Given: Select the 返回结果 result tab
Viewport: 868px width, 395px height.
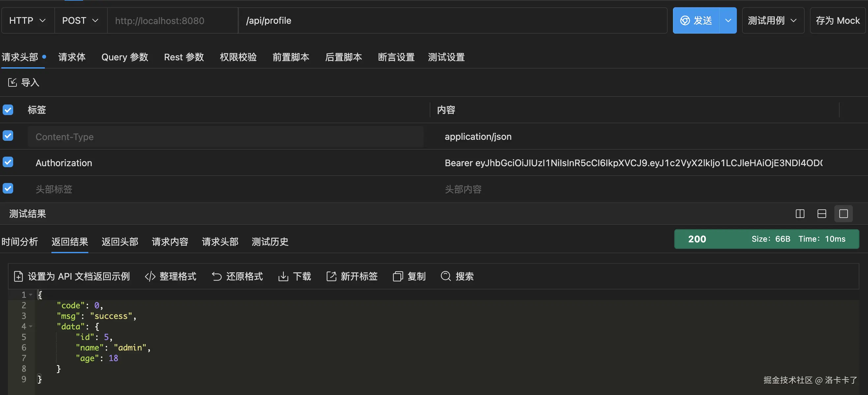Looking at the screenshot, I should (70, 242).
